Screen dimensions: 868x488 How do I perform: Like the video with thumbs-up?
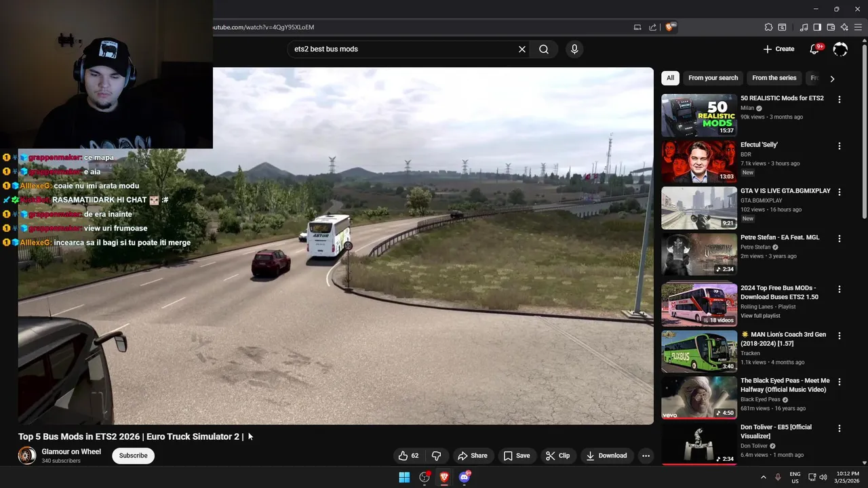(x=408, y=455)
